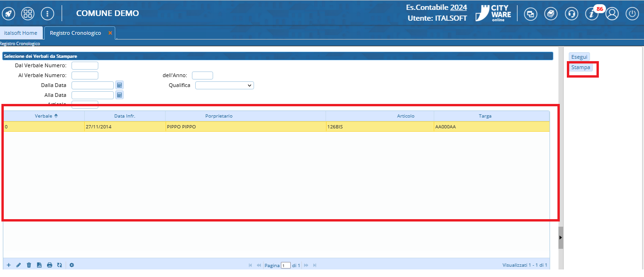Sort by the Verbale column header
This screenshot has width=644, height=277.
(44, 116)
